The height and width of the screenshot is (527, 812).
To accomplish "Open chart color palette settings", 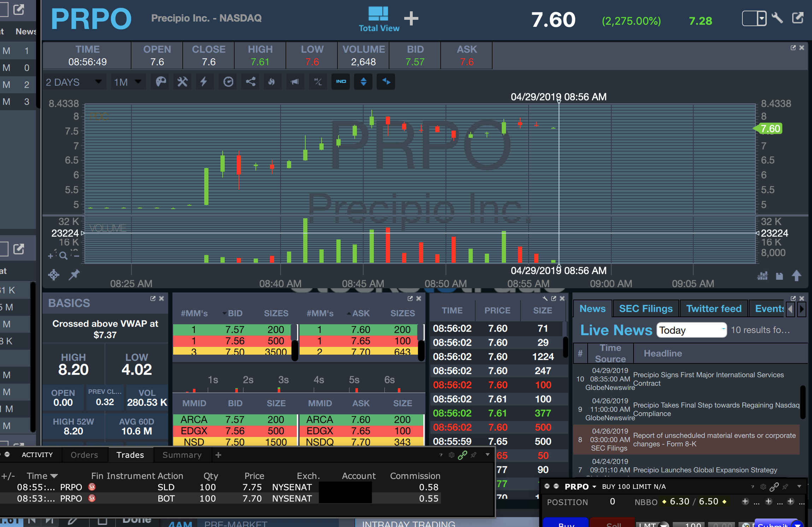I will click(x=161, y=82).
